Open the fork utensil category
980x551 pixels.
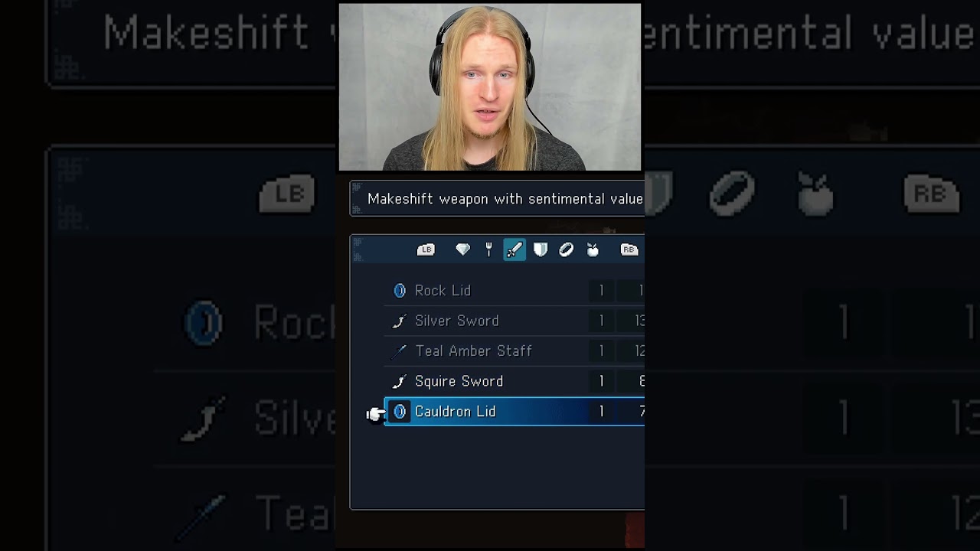(x=488, y=249)
